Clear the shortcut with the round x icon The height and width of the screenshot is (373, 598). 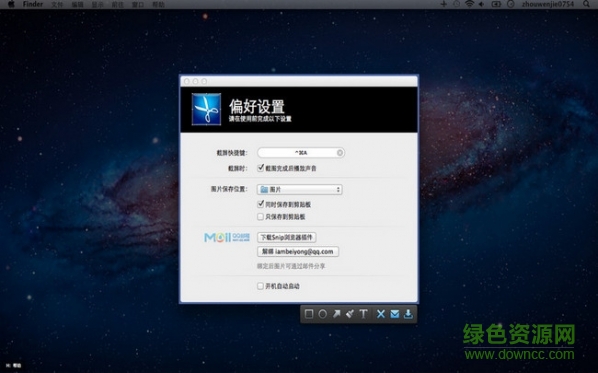339,153
